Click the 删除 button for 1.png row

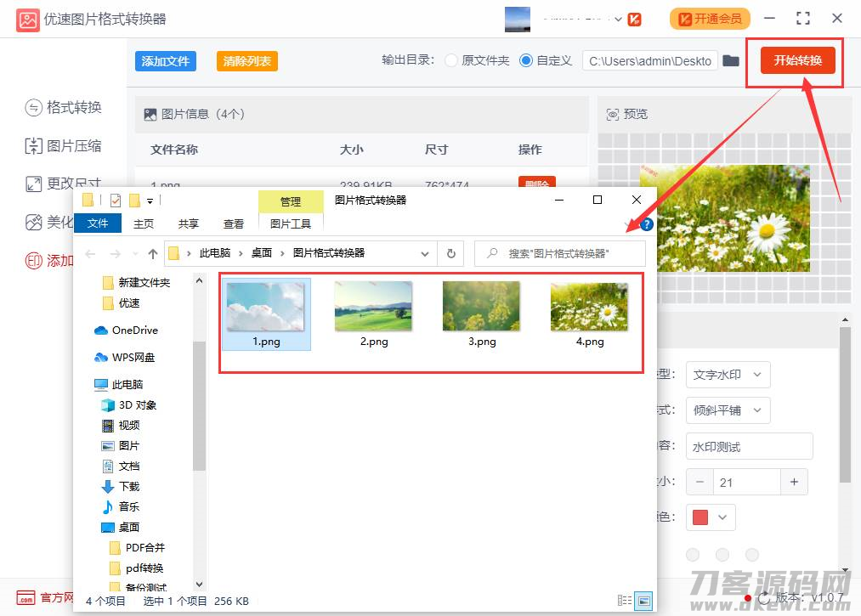(x=536, y=183)
